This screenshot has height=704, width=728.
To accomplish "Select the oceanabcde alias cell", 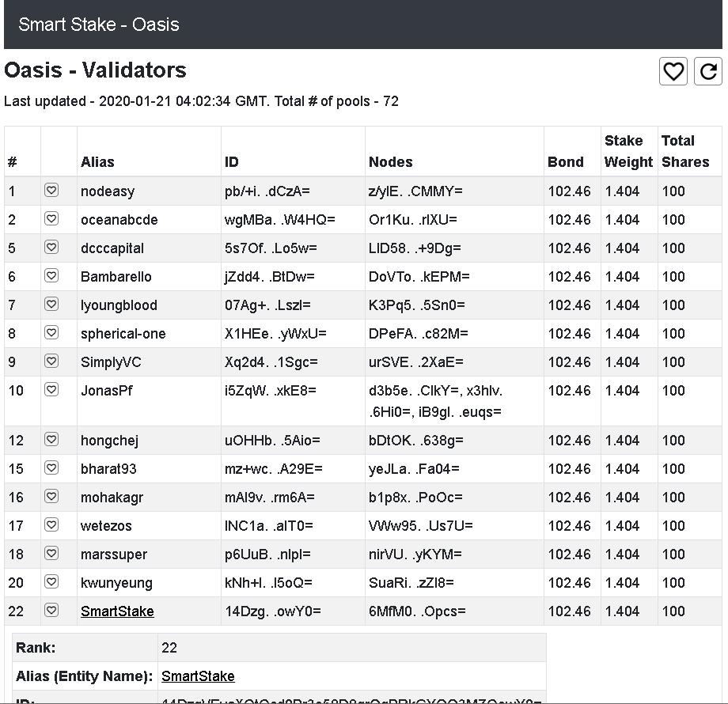I will point(149,220).
